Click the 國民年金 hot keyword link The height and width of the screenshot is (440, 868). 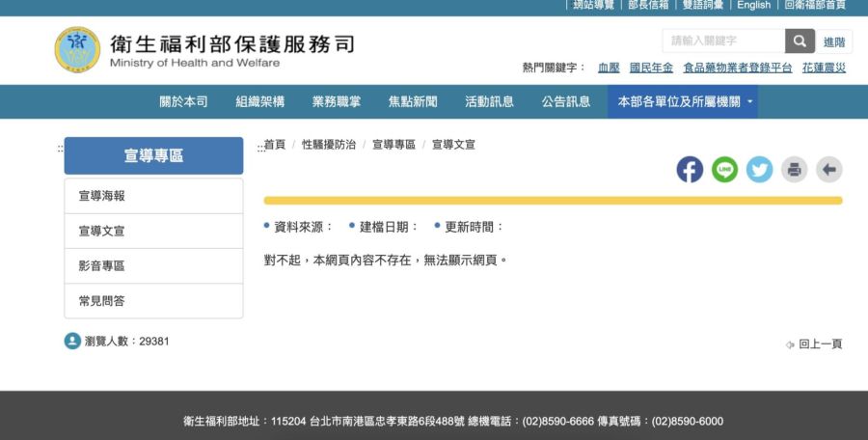651,68
